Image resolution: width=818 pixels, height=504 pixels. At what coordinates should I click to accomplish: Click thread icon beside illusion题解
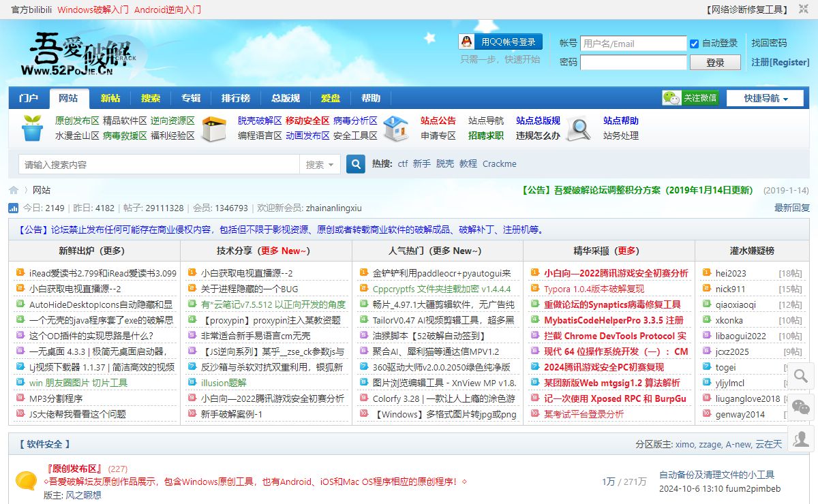tap(192, 383)
